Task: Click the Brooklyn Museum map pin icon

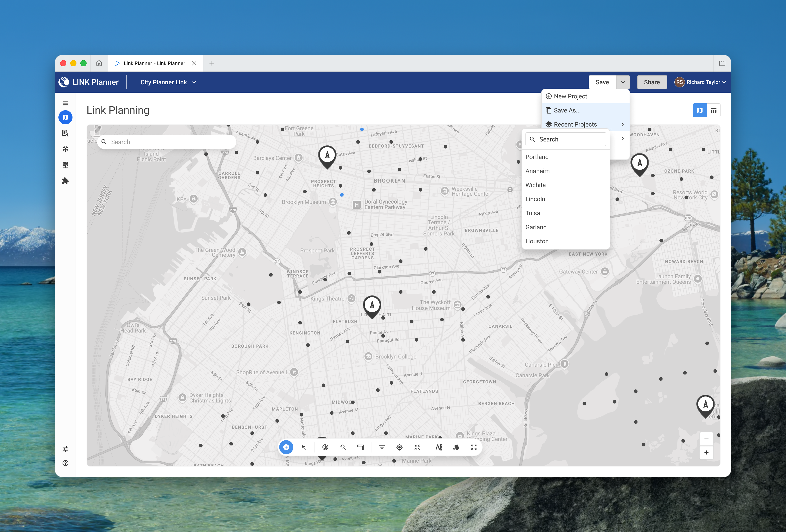Action: (333, 202)
